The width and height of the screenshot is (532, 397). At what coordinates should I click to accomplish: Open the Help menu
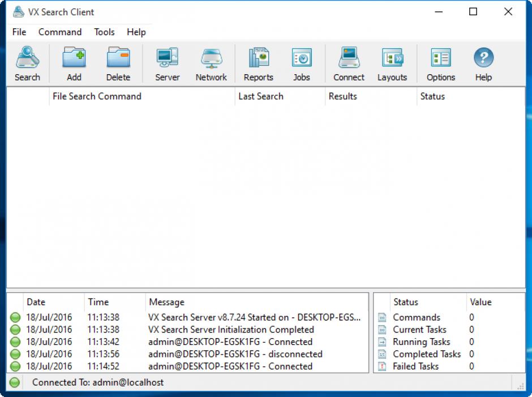[x=136, y=32]
